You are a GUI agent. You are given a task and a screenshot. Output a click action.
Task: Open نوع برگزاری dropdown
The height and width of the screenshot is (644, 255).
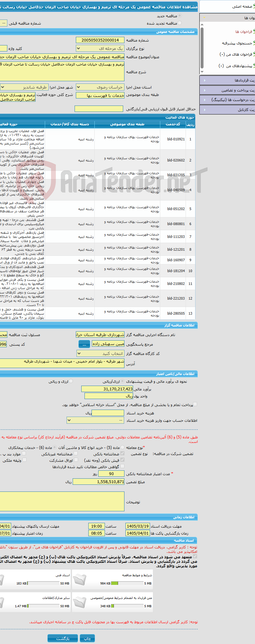100,48
